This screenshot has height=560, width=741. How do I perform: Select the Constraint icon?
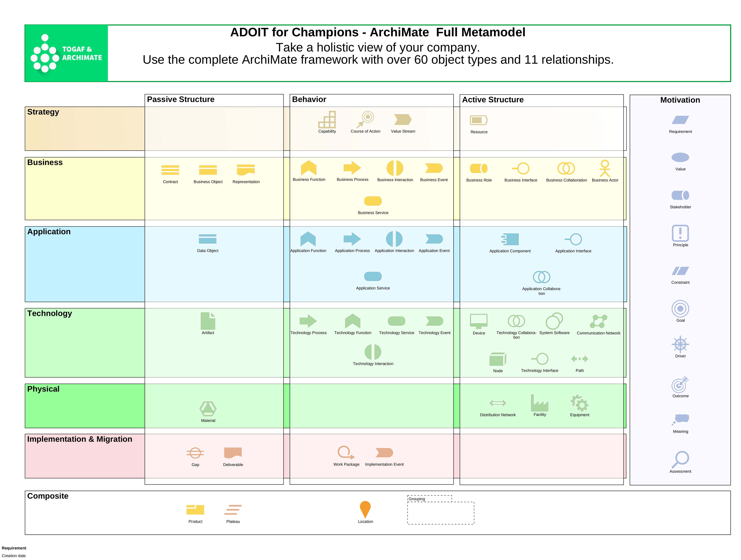[680, 271]
